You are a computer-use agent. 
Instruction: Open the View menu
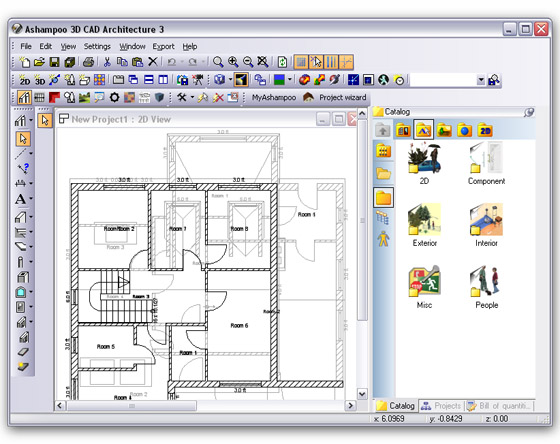click(68, 46)
